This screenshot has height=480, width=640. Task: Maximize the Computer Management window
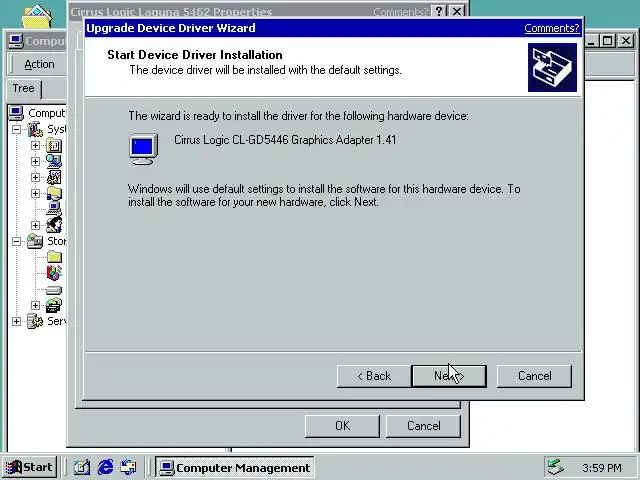click(x=608, y=41)
